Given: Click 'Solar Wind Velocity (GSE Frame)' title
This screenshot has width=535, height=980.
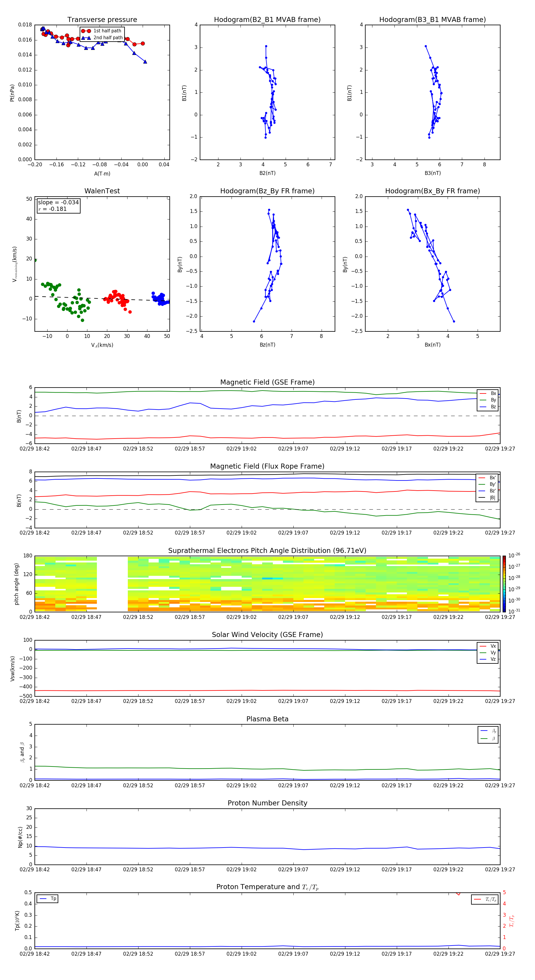Looking at the screenshot, I should point(267,635).
